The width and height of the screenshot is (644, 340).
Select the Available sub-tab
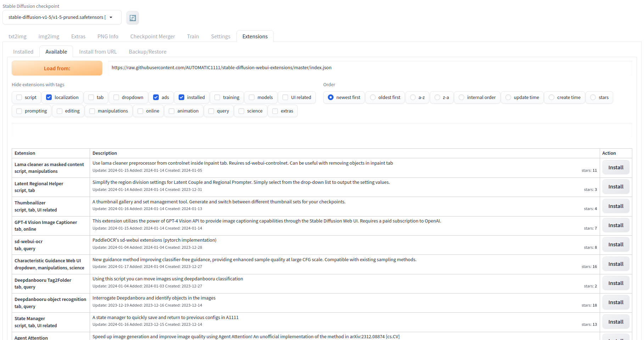click(56, 52)
